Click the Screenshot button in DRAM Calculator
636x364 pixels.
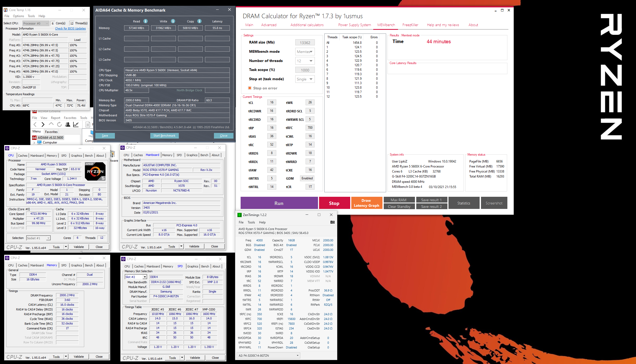pos(494,203)
